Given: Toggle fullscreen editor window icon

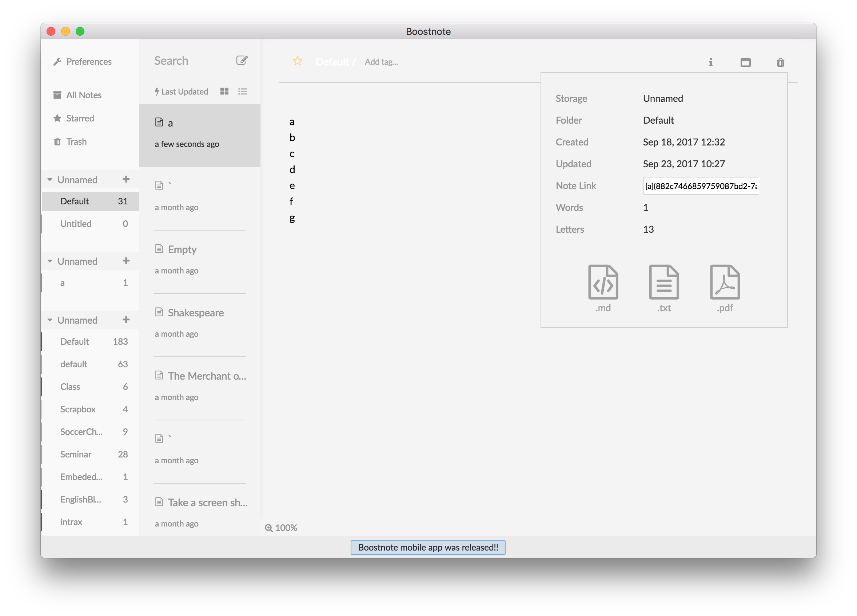Looking at the screenshot, I should click(x=745, y=62).
